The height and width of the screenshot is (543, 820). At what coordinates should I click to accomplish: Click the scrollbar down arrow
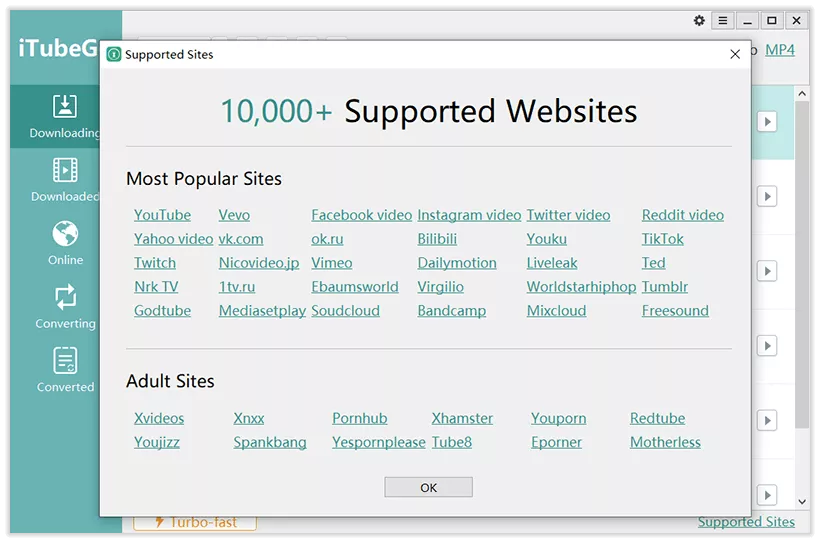[802, 502]
